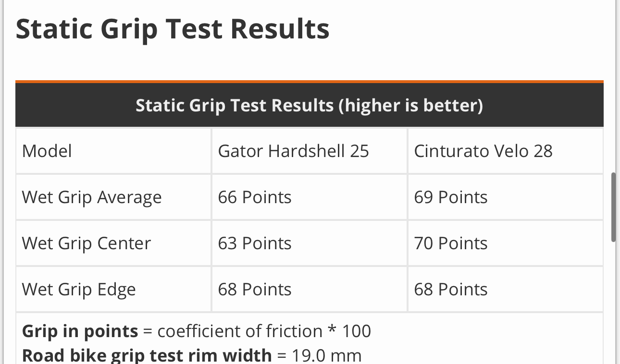Screen dimensions: 620x364
Task: Click the Cinturato Velo 28 column header
Action: [x=483, y=151]
